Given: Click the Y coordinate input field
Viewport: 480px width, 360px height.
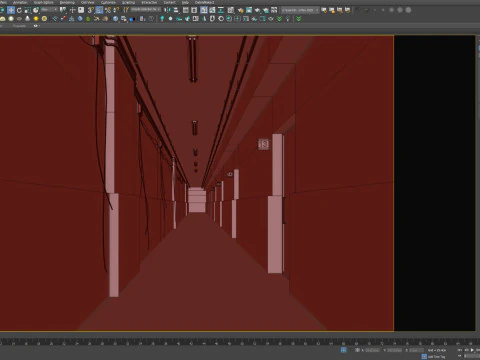Looking at the screenshot, I should click(395, 350).
